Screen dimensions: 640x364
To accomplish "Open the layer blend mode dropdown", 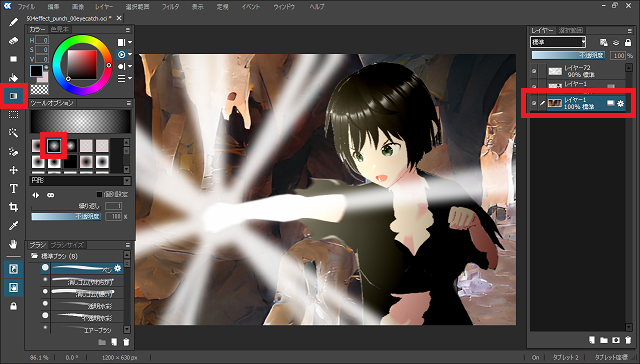I will click(558, 42).
